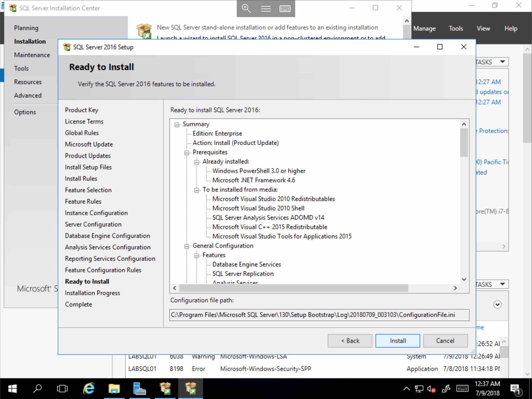Viewport: 532px width, 399px height.
Task: Open the Help menu in Server Manager
Action: [511, 28]
